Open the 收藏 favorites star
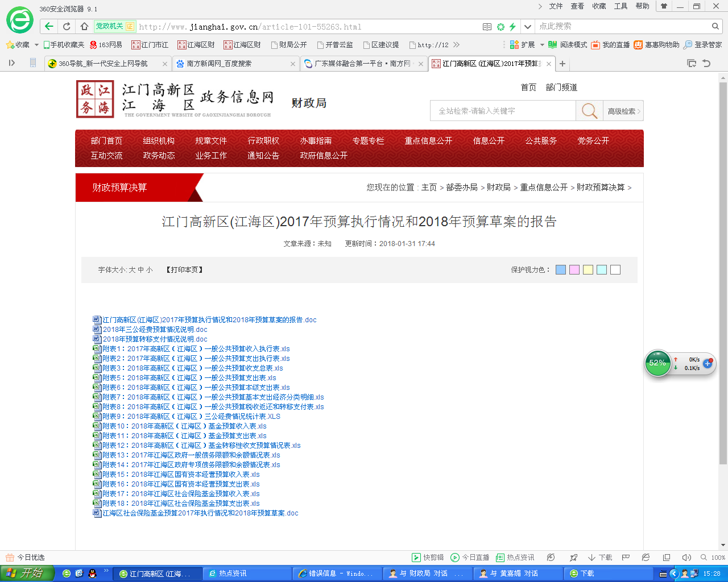Viewport: 728px width, 582px height. tap(18, 45)
